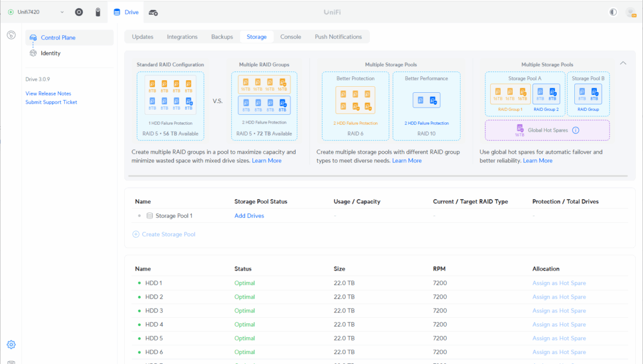Select Identity in the sidebar tree
Screen dimensions: 643x364
[51, 53]
